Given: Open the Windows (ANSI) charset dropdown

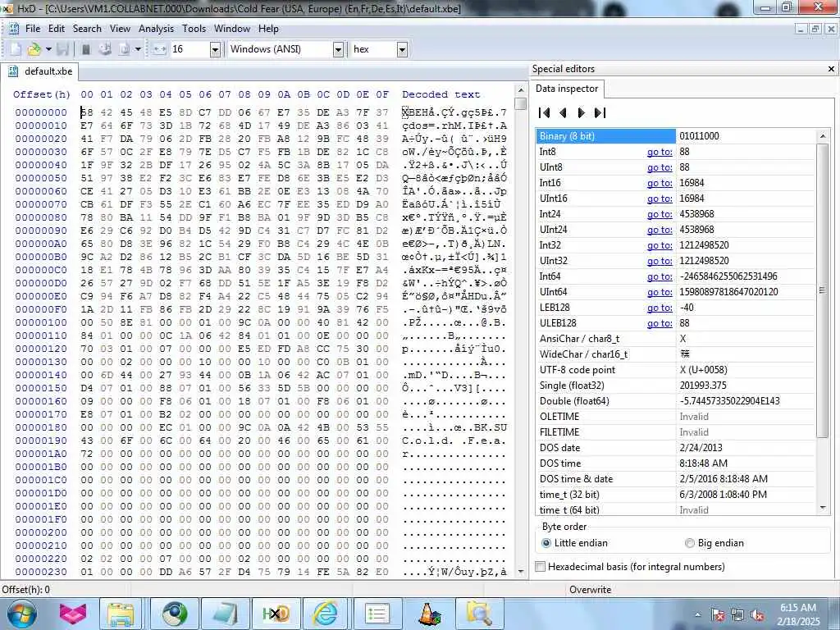Looking at the screenshot, I should click(x=338, y=50).
